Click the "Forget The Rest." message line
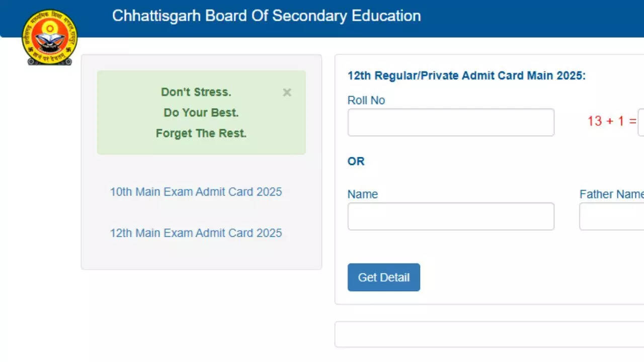The height and width of the screenshot is (362, 644). 201,133
